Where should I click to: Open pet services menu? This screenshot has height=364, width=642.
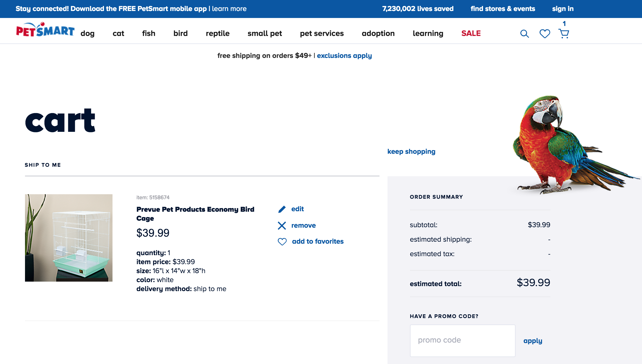click(x=322, y=33)
